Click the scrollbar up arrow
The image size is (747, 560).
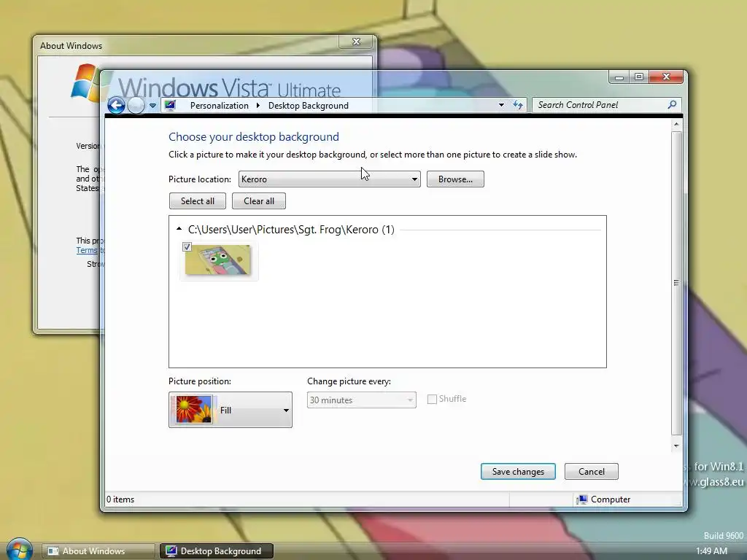coord(676,125)
